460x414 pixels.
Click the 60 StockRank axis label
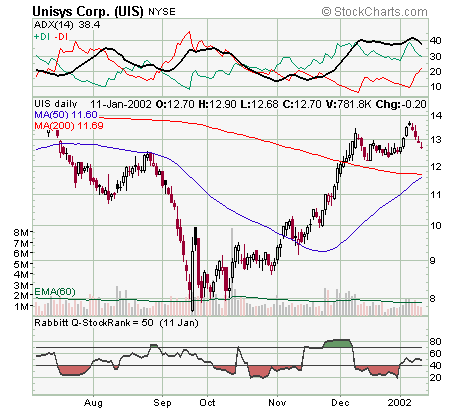[x=436, y=353]
